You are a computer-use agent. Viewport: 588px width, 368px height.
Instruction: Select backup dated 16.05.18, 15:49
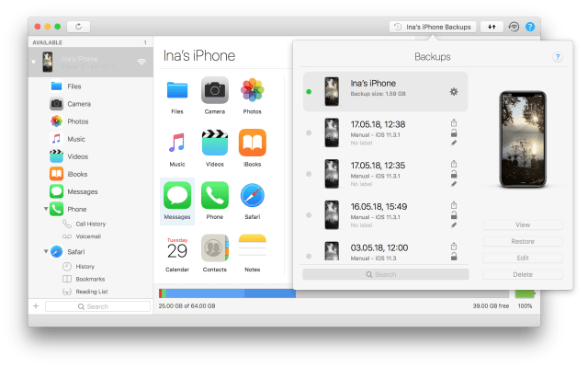386,215
